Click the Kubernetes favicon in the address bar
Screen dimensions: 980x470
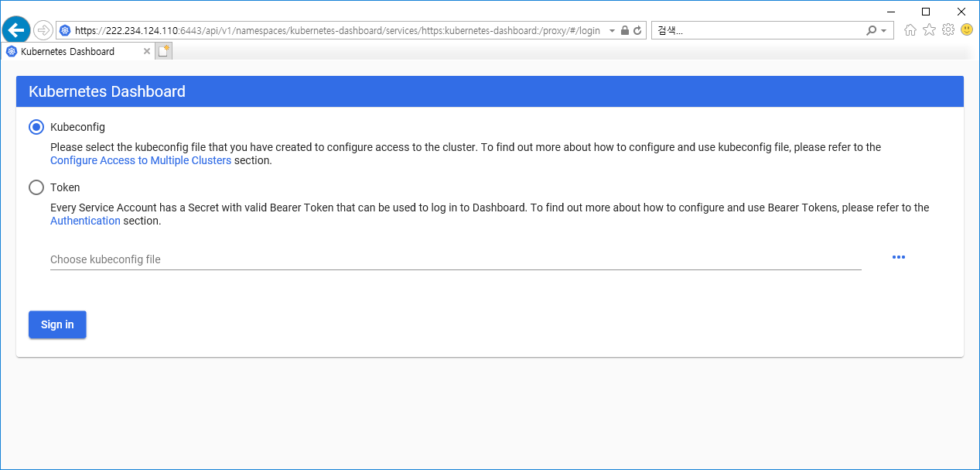coord(65,30)
